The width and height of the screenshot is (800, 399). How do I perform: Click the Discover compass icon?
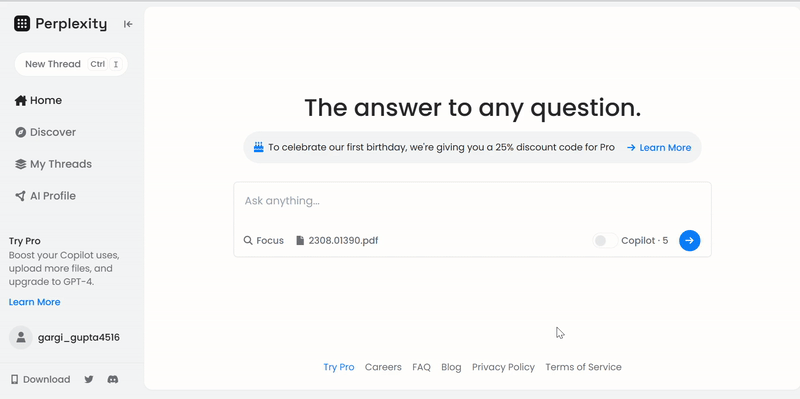(20, 133)
